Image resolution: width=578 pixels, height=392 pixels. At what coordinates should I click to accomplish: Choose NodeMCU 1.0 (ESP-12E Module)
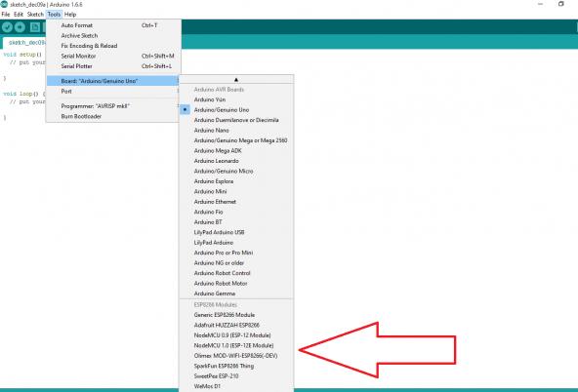236,345
